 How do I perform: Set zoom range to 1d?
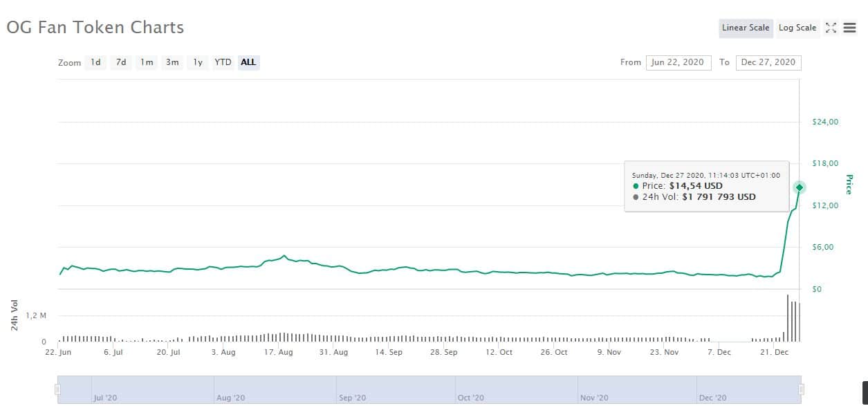(x=95, y=62)
